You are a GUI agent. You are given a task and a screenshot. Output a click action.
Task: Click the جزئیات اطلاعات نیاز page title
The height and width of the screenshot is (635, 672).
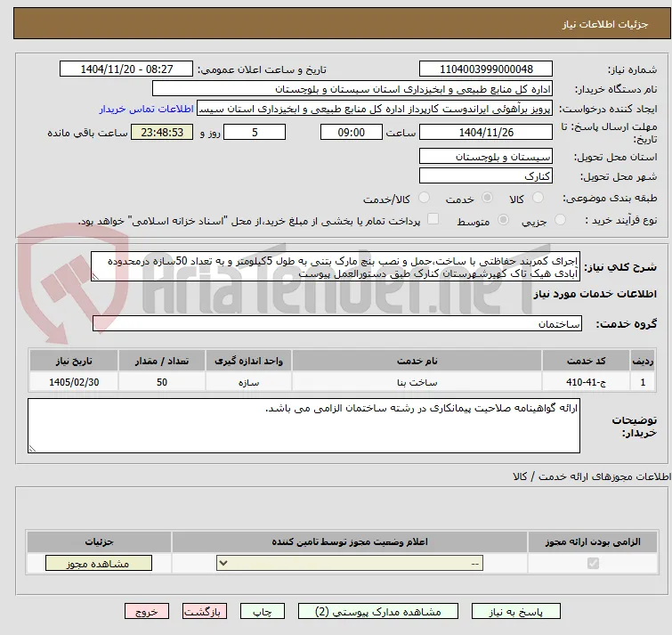click(x=605, y=24)
